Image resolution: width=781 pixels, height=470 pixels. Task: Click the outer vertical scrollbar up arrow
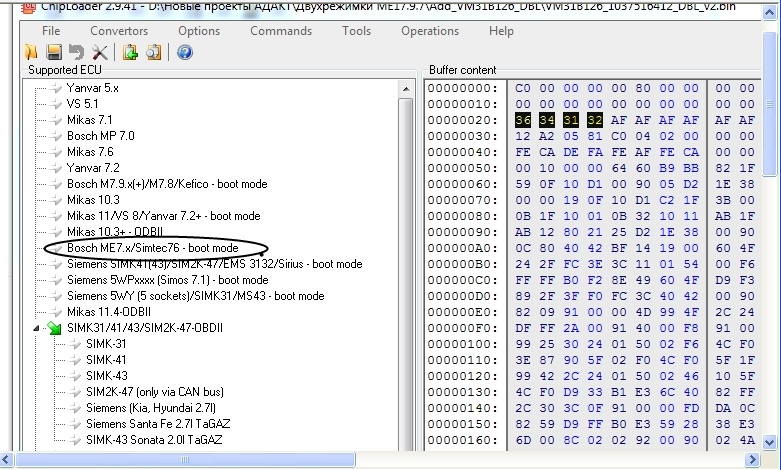[x=769, y=12]
